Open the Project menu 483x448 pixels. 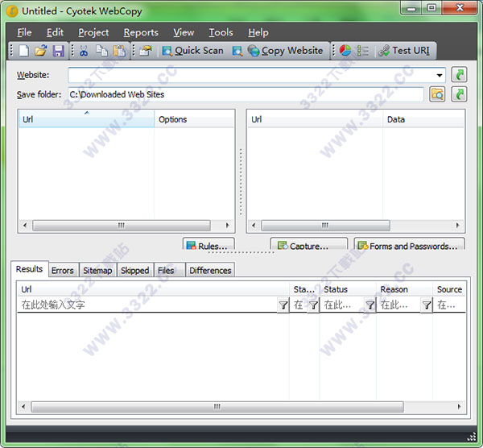point(93,32)
